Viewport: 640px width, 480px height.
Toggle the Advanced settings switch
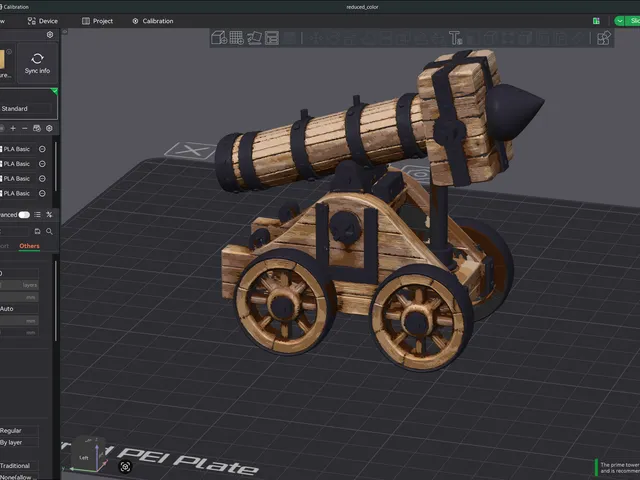tap(24, 215)
